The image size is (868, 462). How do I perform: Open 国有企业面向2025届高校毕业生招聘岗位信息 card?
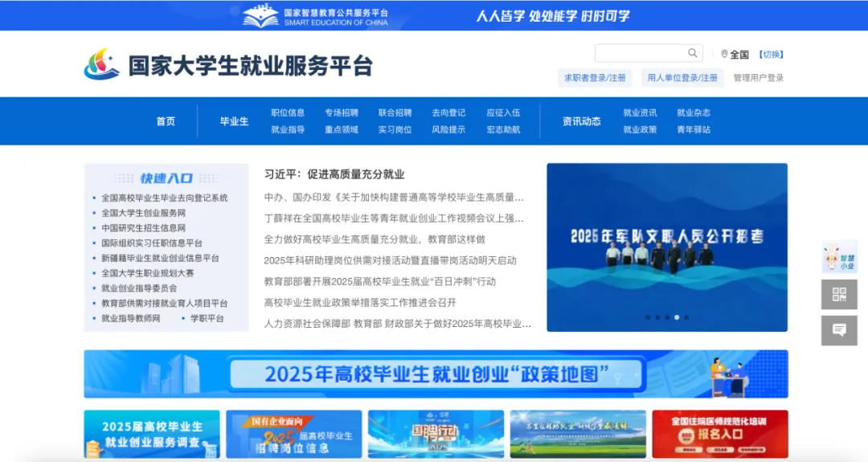(x=294, y=435)
